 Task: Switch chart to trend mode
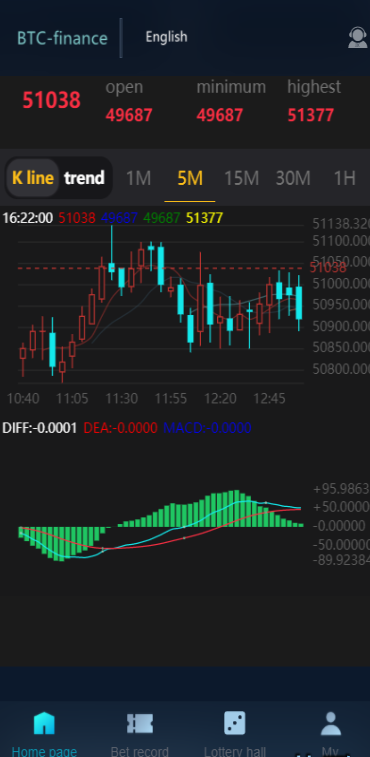click(85, 178)
